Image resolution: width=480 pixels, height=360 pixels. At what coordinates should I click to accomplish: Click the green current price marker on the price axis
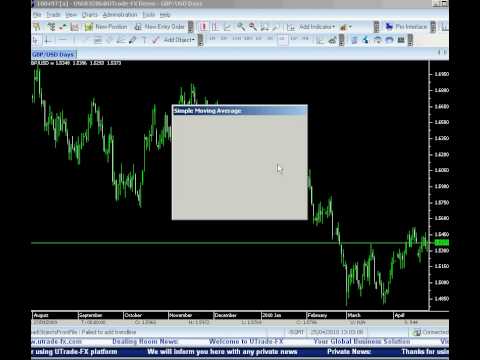click(442, 243)
